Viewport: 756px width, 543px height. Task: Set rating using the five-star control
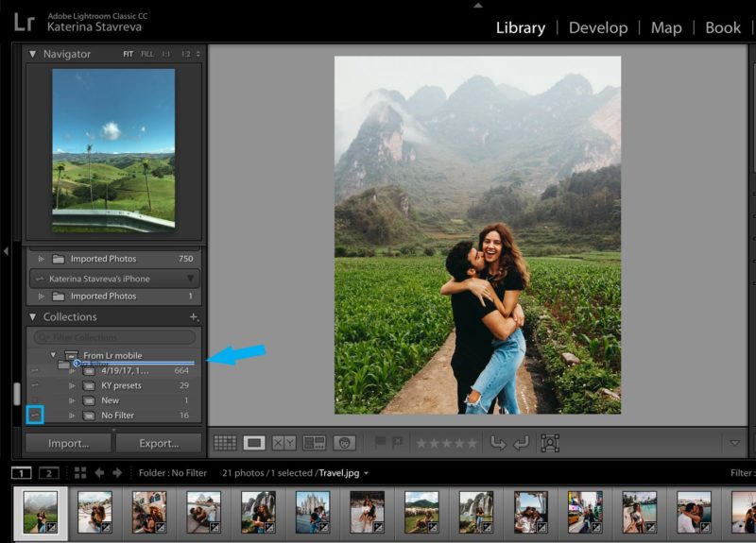(447, 442)
